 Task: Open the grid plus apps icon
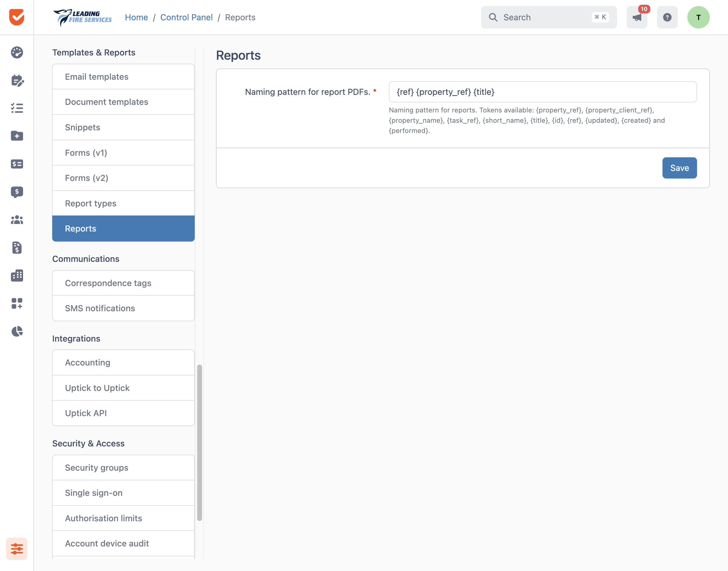pos(17,303)
